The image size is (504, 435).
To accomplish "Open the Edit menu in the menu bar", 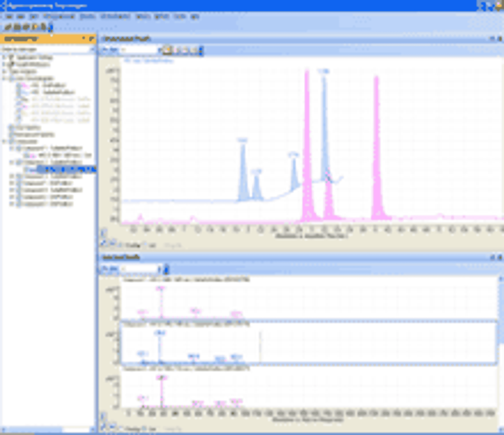I will 21,16.
